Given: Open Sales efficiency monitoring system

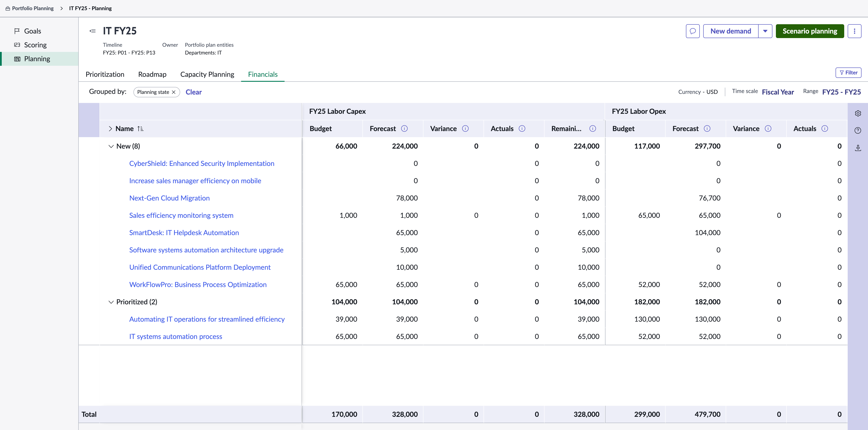Looking at the screenshot, I should pos(181,215).
